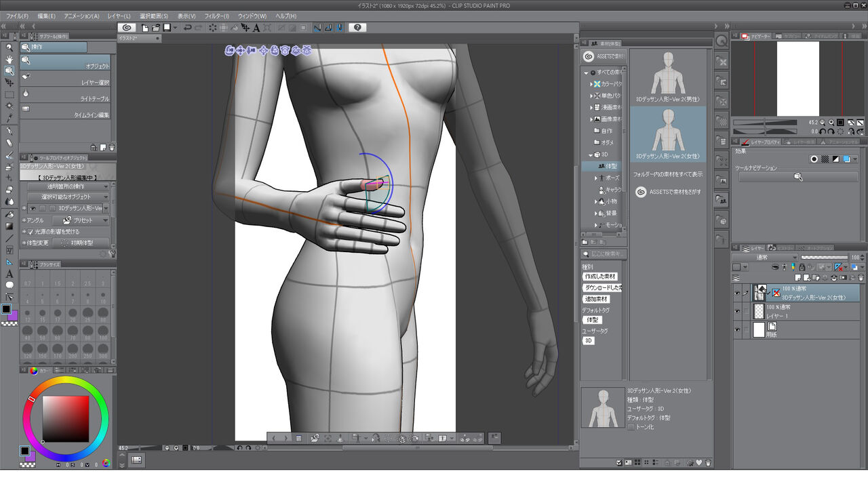Open 透明箇所の操作 dropdown
Image resolution: width=868 pixels, height=488 pixels.
coord(68,186)
